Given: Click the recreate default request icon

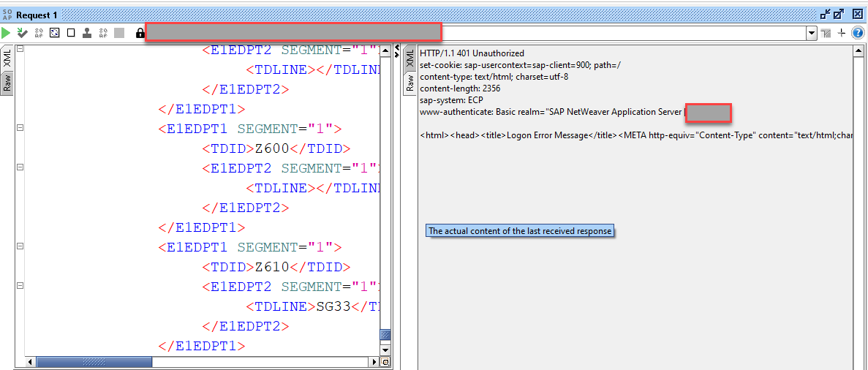Looking at the screenshot, I should pyautogui.click(x=55, y=33).
